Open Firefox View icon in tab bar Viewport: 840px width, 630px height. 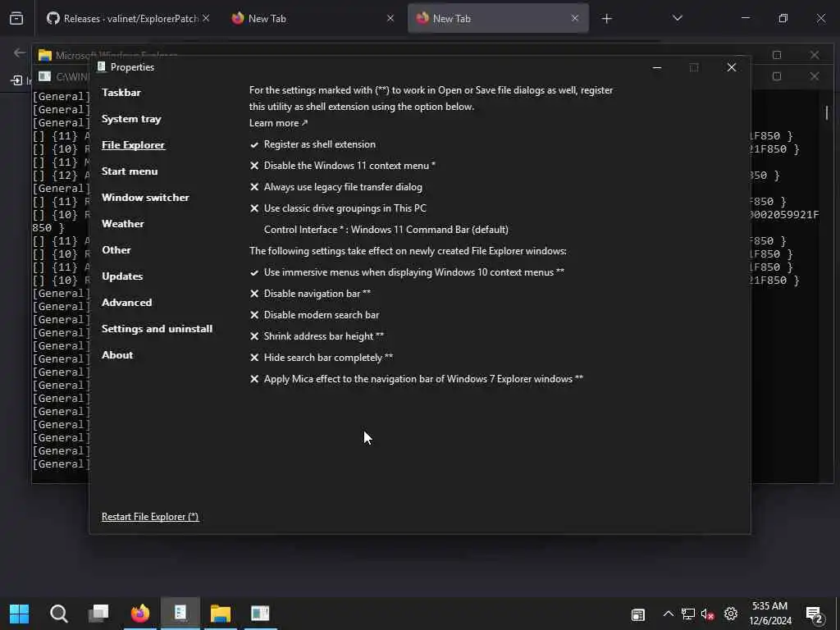coord(16,19)
